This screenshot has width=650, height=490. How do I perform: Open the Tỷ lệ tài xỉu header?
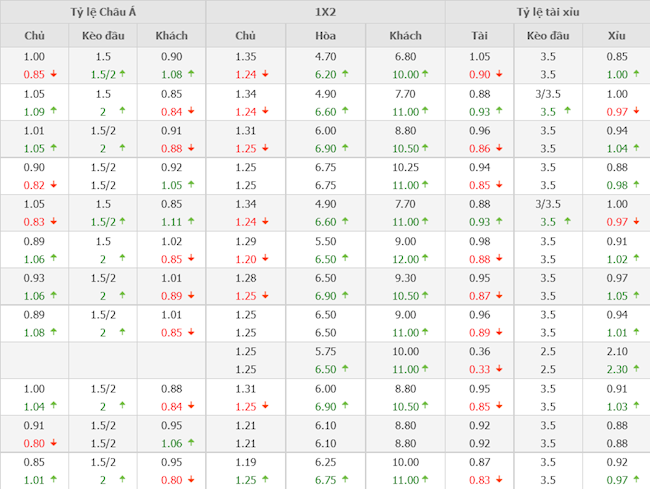click(x=547, y=12)
